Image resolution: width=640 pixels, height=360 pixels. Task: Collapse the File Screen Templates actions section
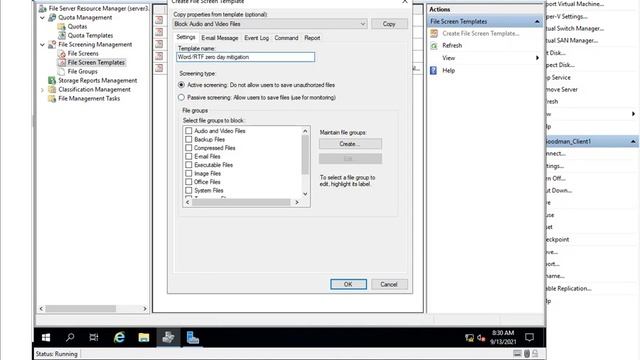(537, 22)
